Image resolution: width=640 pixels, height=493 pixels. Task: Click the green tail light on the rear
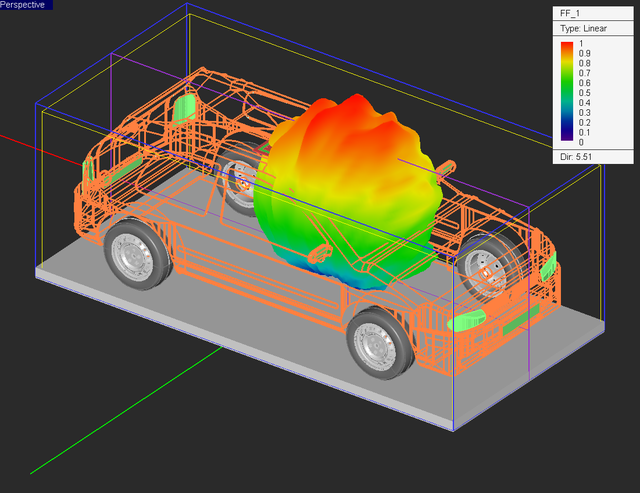click(184, 108)
